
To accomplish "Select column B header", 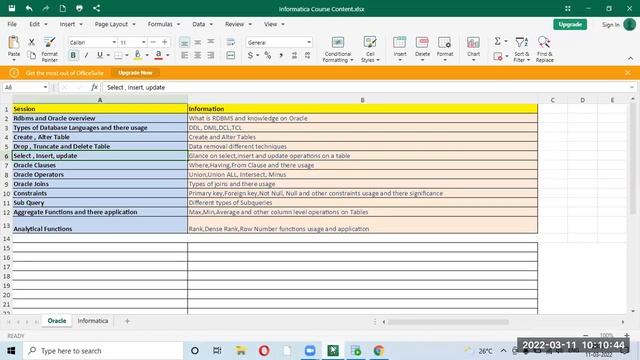I will pyautogui.click(x=362, y=100).
